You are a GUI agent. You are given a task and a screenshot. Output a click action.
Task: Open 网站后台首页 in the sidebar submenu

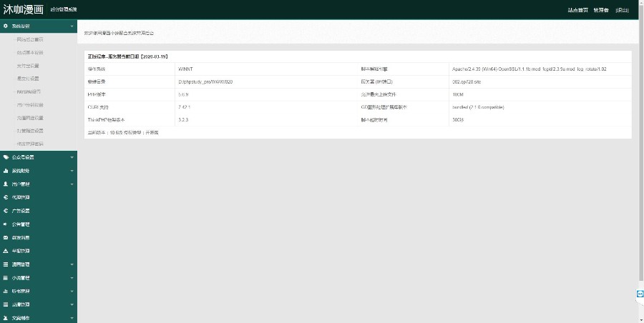click(x=30, y=39)
